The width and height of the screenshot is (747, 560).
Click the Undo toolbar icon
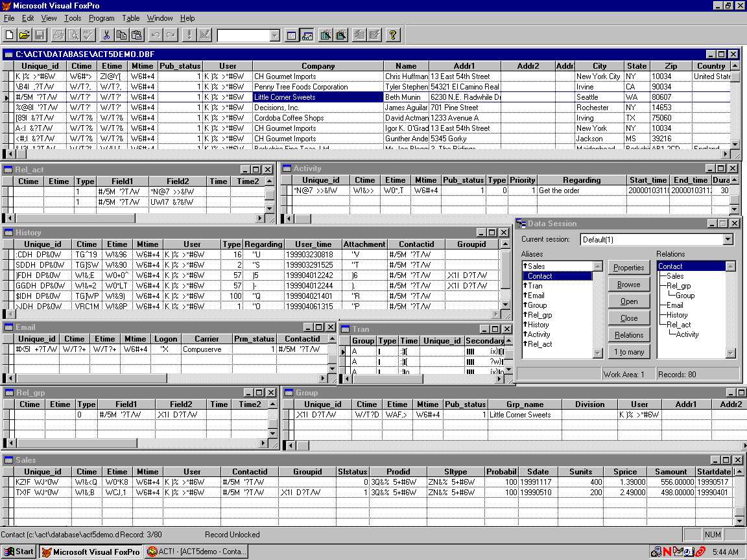[x=156, y=35]
